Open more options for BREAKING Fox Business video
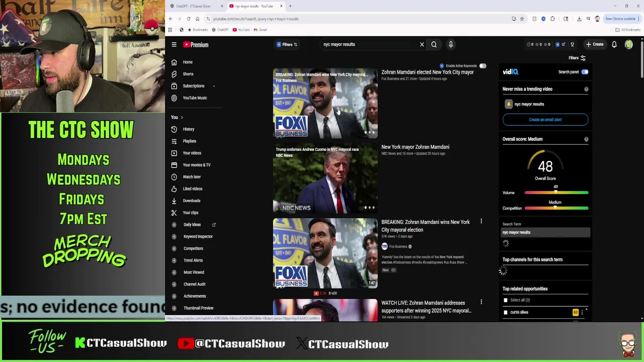644x362 pixels. click(x=481, y=222)
